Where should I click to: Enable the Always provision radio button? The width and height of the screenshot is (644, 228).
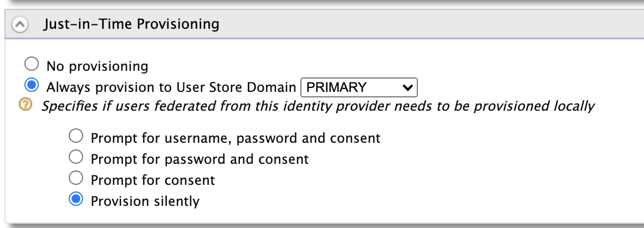(32, 85)
